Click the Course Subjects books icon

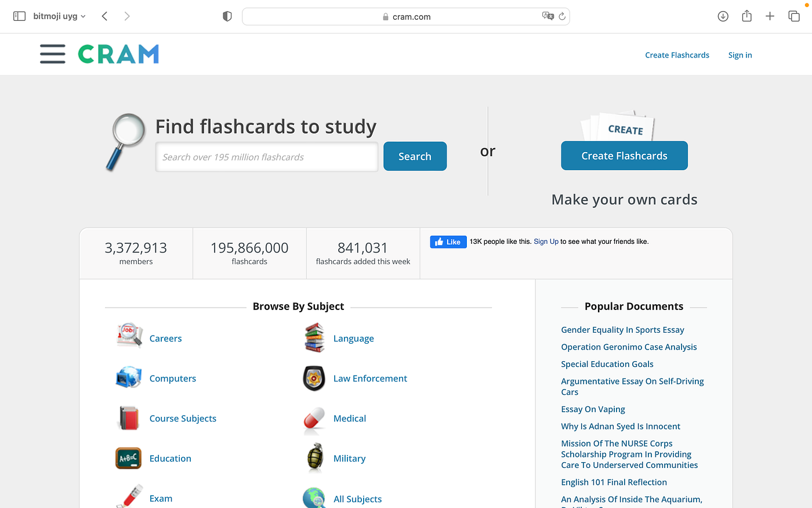point(129,418)
